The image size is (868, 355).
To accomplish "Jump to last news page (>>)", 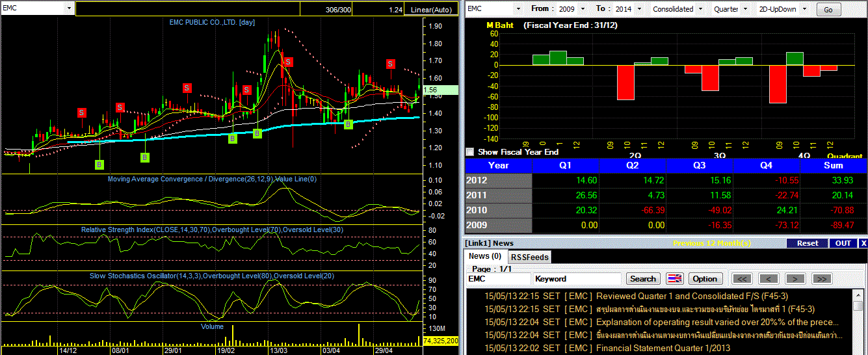I will pos(822,278).
